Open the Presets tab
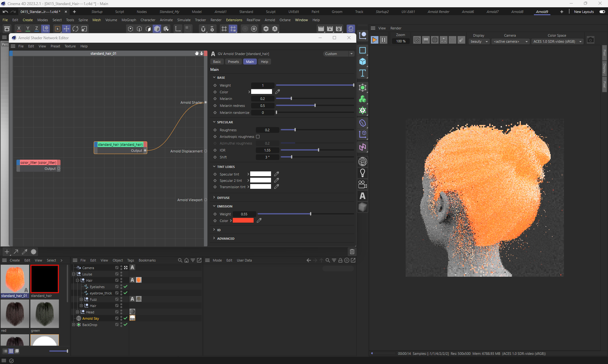608x364 pixels. coord(233,62)
